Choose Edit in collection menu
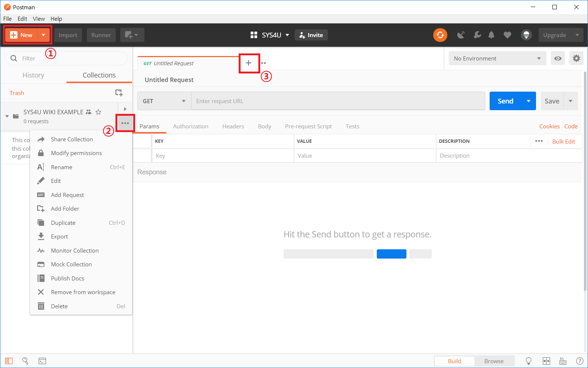Image resolution: width=588 pixels, height=368 pixels. (x=81, y=181)
